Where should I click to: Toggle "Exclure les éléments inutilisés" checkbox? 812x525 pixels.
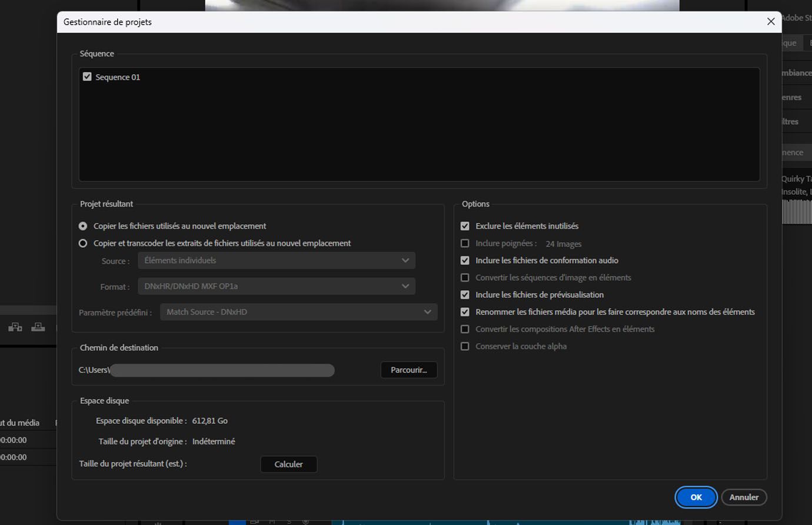(465, 226)
